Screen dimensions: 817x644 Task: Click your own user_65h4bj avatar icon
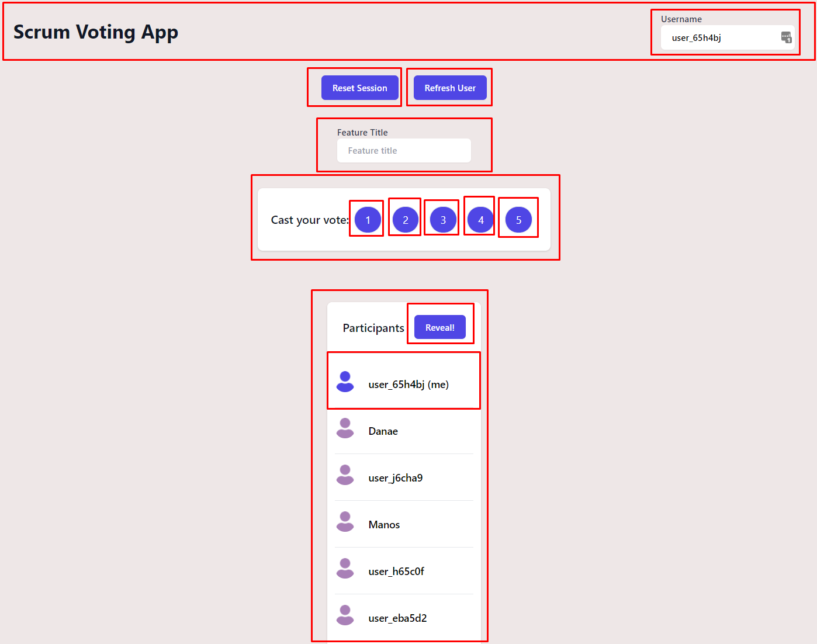point(345,382)
